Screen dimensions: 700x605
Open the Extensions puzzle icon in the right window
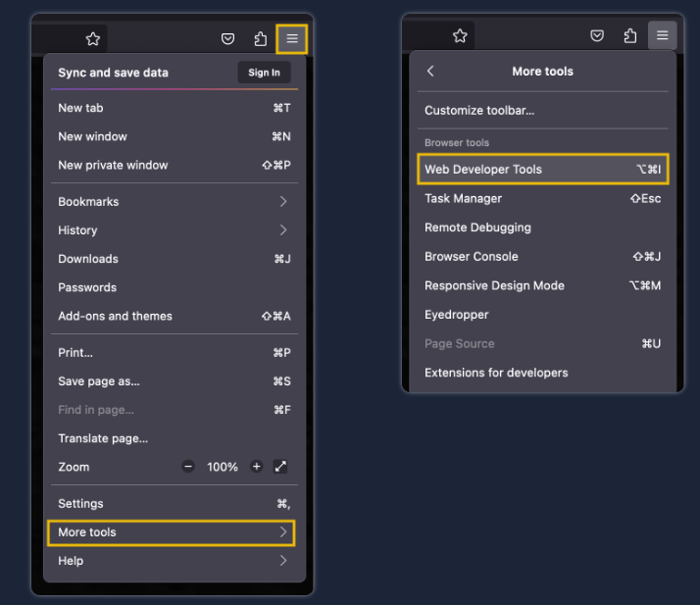pyautogui.click(x=630, y=36)
